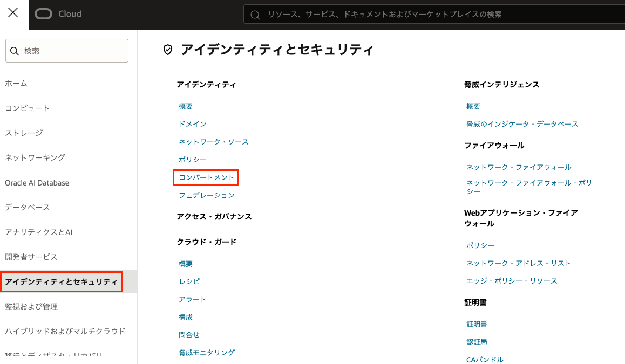
Task: Open the コンパートメント link
Action: pyautogui.click(x=207, y=177)
